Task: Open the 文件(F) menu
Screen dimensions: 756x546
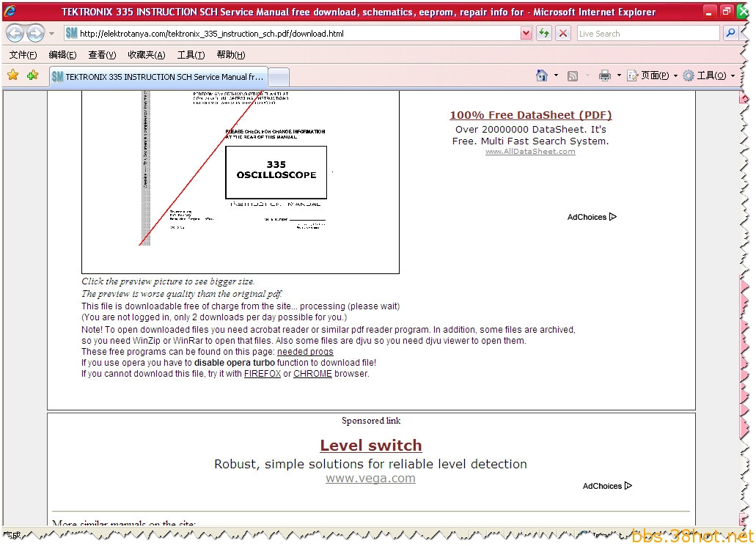Action: tap(23, 55)
